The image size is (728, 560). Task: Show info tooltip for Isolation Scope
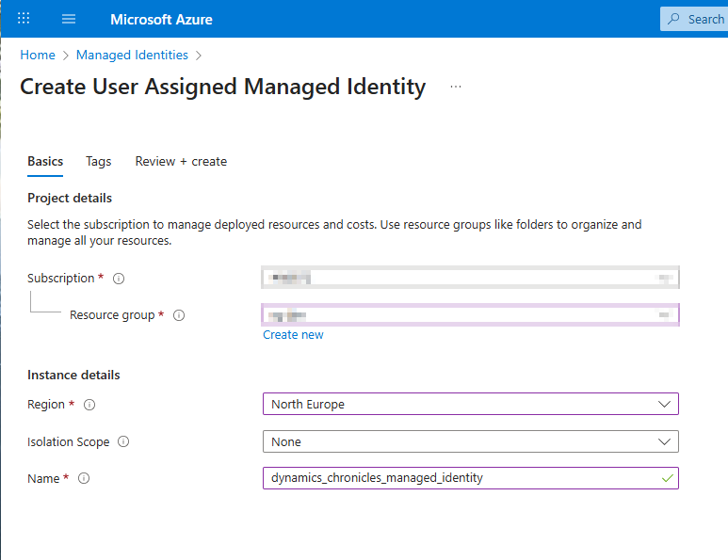pyautogui.click(x=123, y=441)
